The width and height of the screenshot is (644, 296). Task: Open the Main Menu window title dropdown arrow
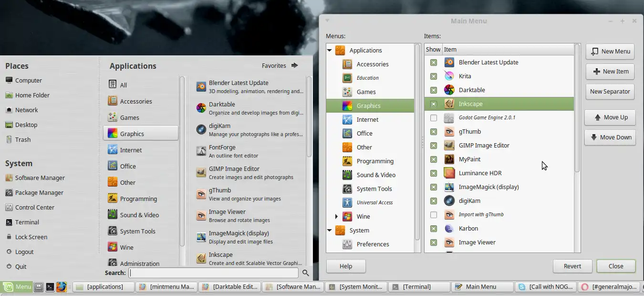(x=327, y=21)
